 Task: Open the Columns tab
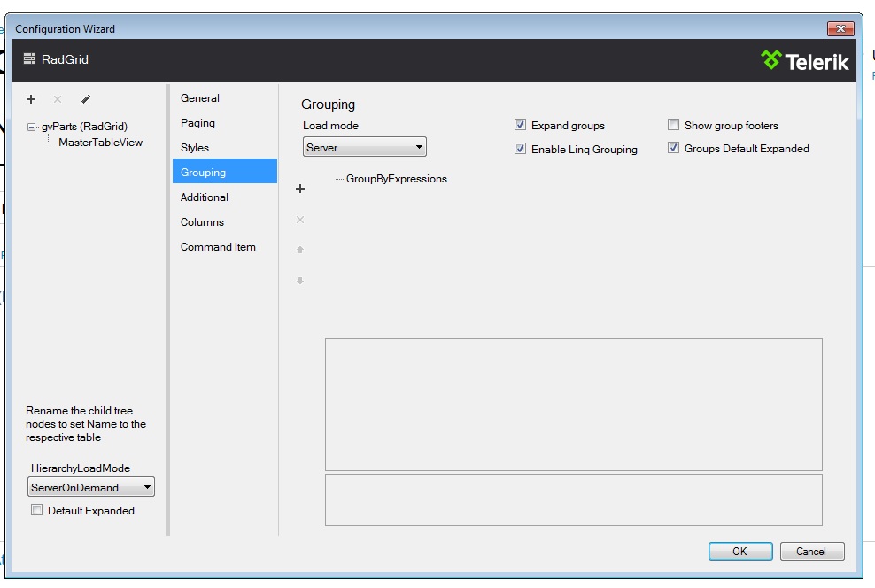click(x=225, y=222)
